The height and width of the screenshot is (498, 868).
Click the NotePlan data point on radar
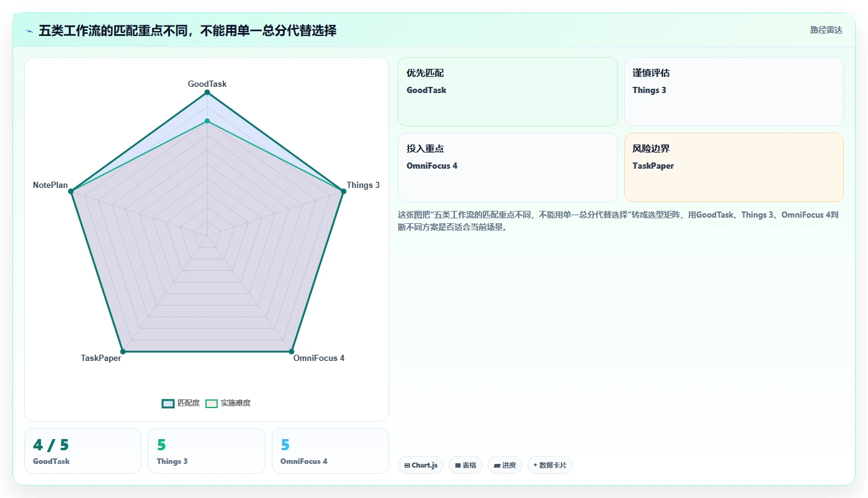(71, 191)
